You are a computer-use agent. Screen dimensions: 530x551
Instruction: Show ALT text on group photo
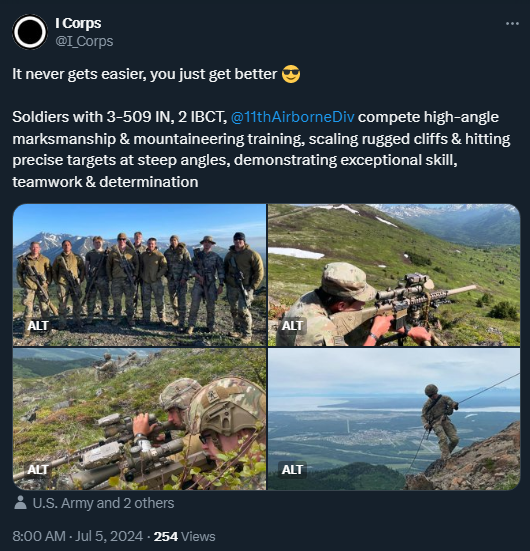(x=38, y=326)
